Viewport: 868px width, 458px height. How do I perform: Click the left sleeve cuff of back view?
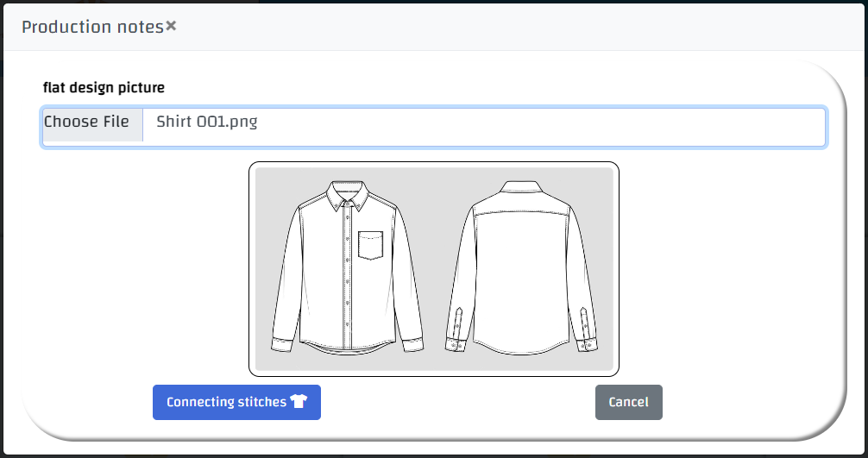455,345
